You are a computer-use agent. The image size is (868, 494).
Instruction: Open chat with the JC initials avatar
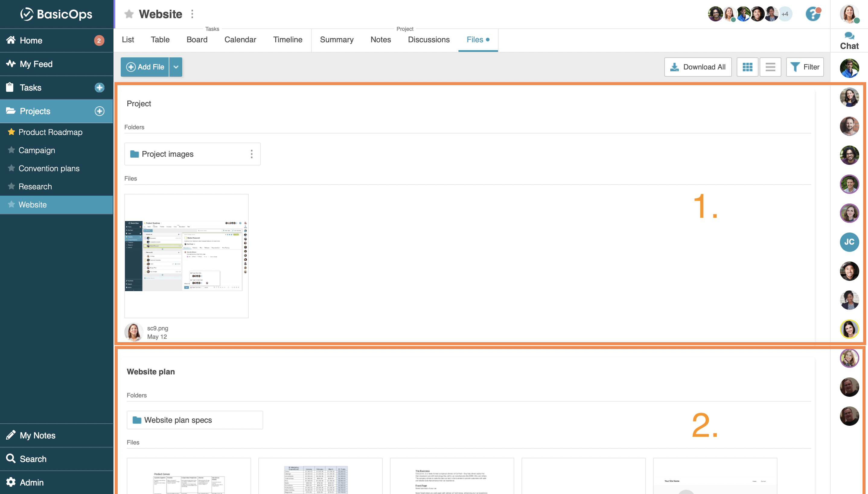tap(849, 242)
